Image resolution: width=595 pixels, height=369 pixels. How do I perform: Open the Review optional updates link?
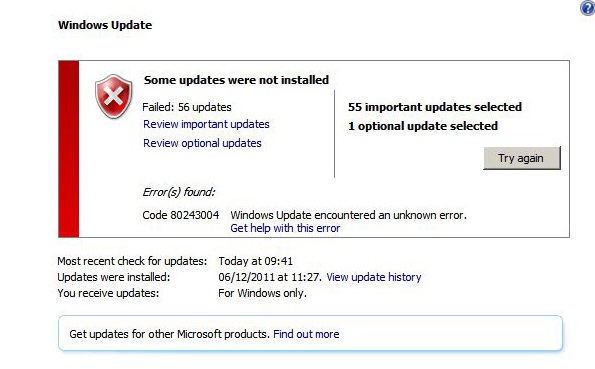click(202, 143)
